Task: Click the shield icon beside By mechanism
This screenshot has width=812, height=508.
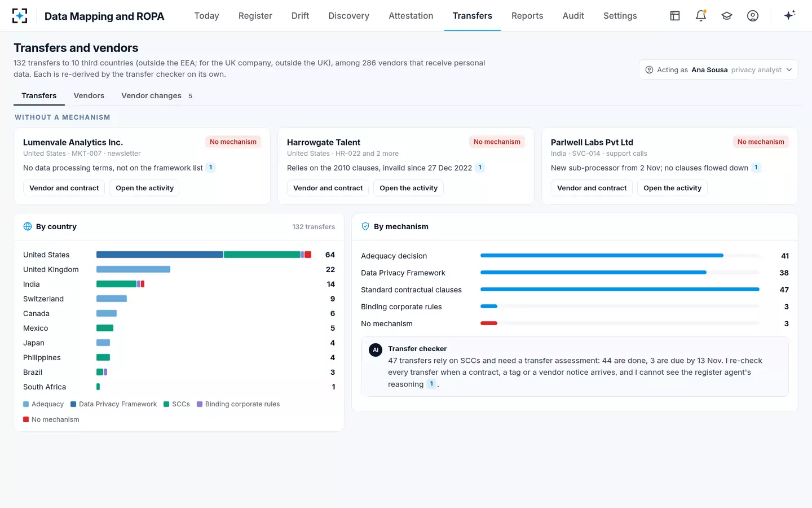Action: click(365, 226)
